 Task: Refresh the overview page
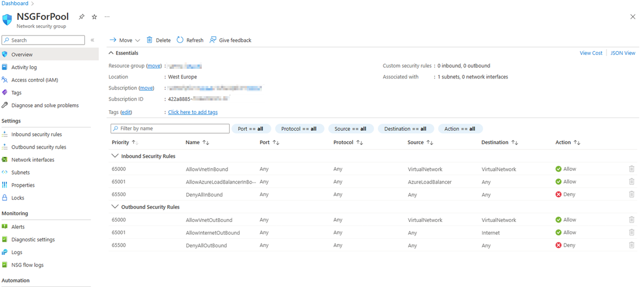click(190, 40)
